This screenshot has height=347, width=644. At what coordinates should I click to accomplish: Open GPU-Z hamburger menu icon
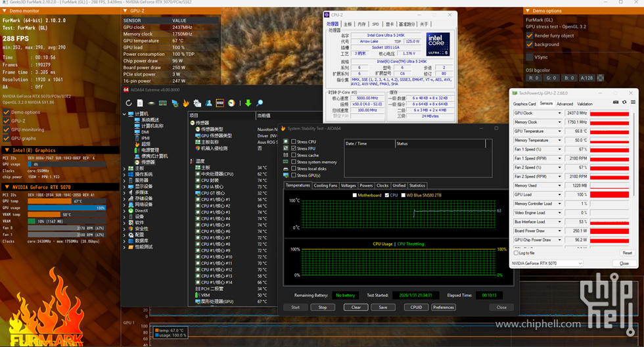click(x=633, y=103)
